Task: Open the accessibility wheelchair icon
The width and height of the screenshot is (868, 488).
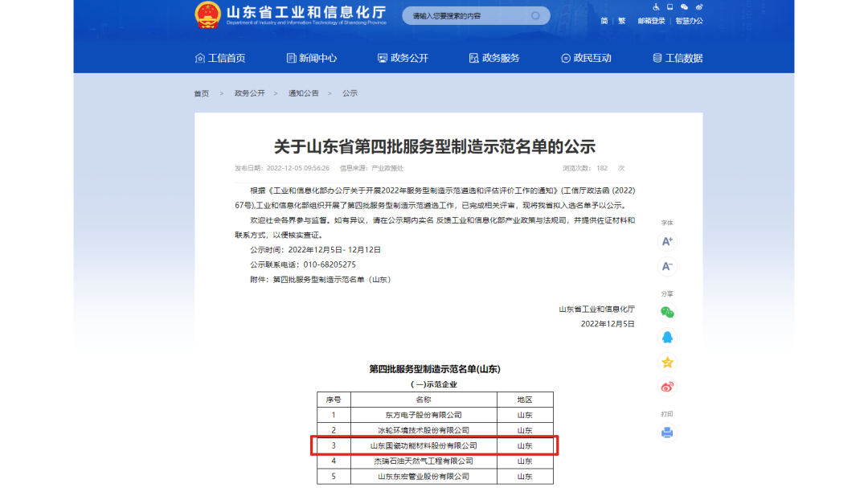Action: [x=656, y=6]
